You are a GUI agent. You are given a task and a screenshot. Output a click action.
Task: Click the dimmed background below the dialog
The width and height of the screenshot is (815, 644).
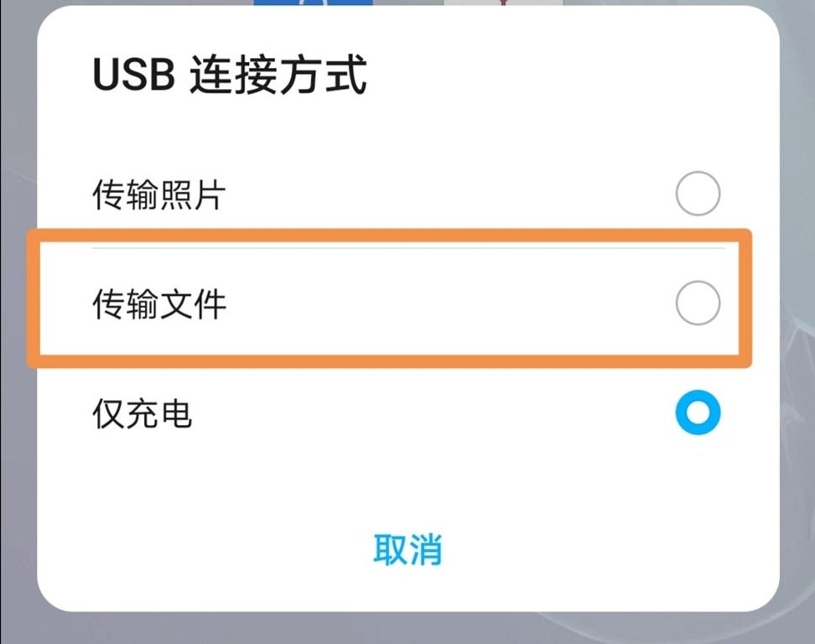[x=407, y=629]
